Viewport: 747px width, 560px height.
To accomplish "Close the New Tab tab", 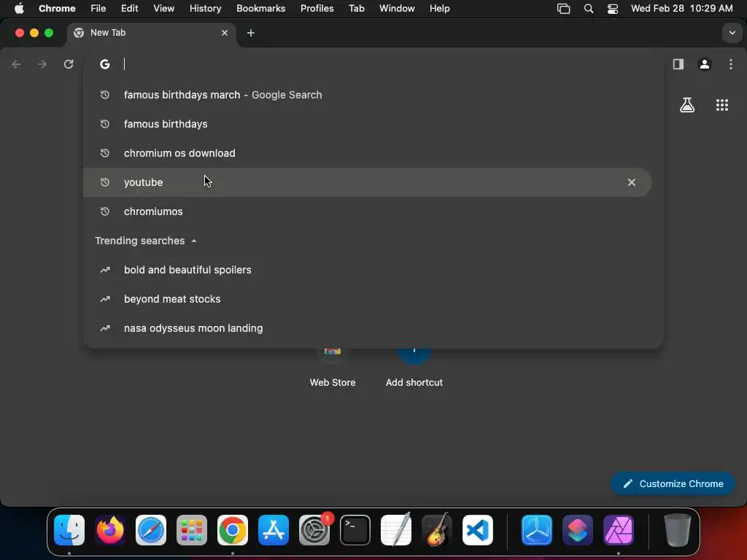I will click(225, 33).
